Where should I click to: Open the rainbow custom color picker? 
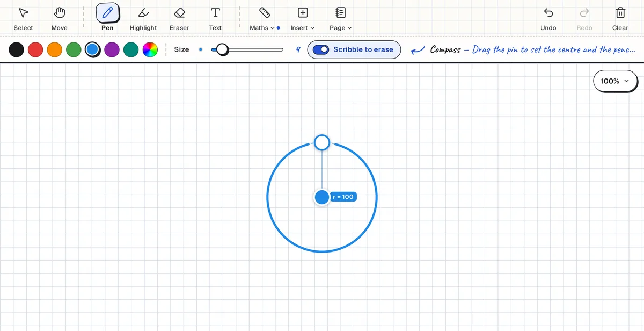150,49
